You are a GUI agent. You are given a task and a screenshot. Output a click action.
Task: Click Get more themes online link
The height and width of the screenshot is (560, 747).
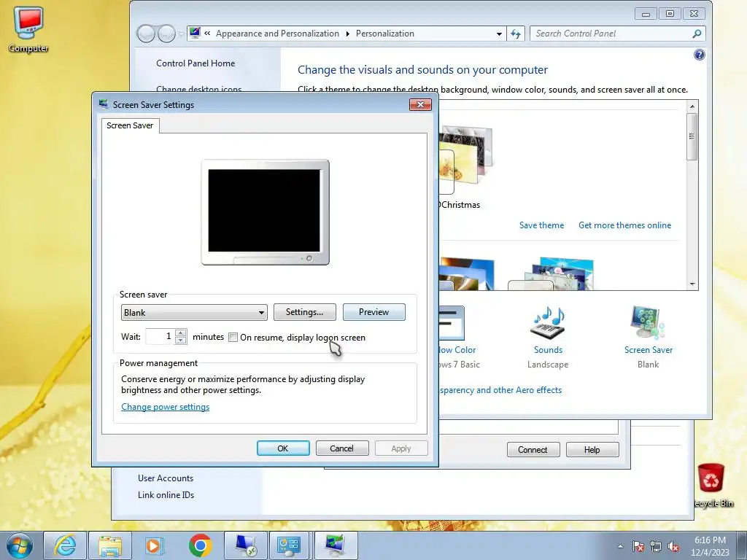[624, 225]
